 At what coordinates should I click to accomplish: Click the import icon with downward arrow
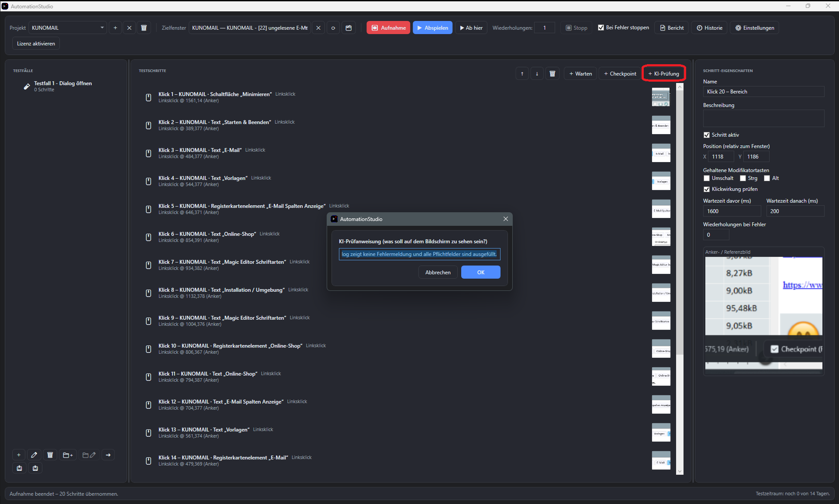point(35,468)
